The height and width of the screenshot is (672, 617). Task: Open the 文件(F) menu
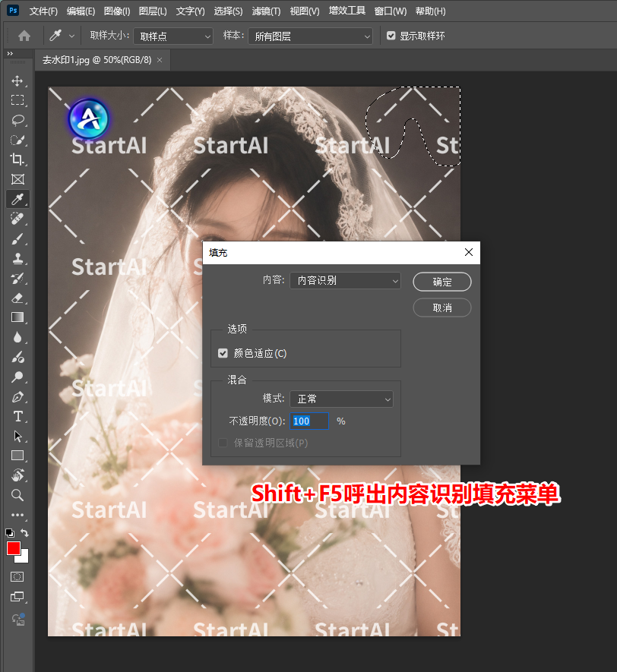click(x=43, y=11)
